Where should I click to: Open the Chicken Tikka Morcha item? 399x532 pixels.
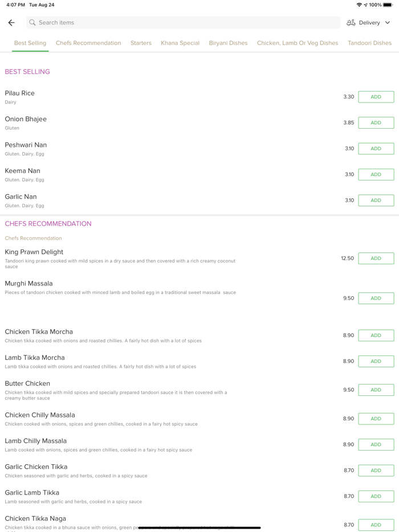click(39, 332)
